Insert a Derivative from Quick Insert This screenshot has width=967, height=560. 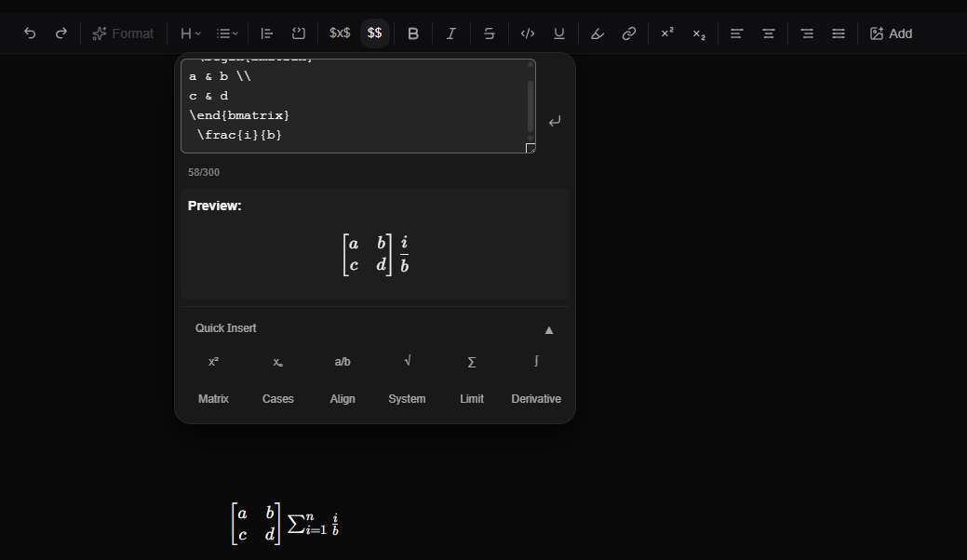click(x=536, y=398)
